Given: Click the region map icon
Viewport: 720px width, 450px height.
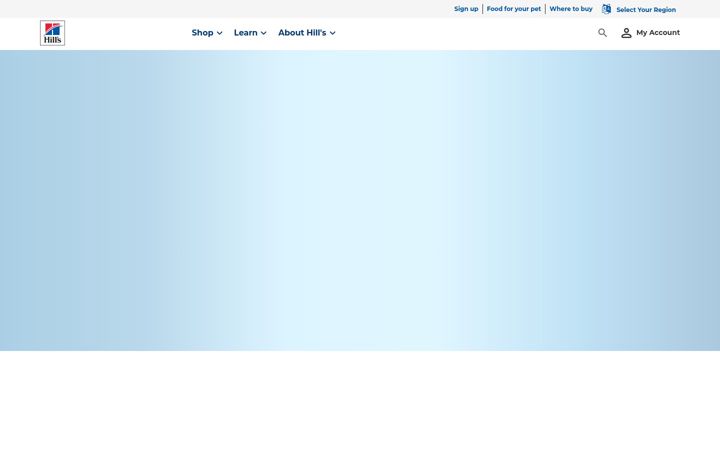Looking at the screenshot, I should (607, 9).
